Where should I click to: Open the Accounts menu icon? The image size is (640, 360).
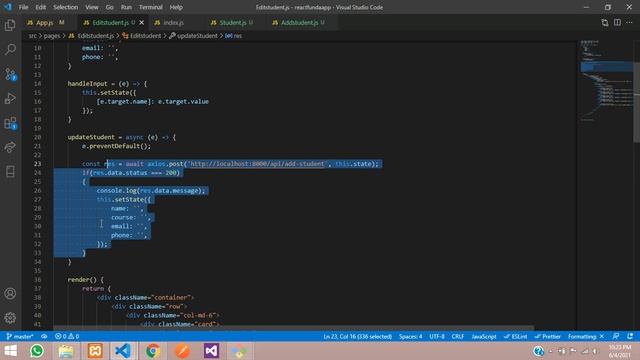[10, 293]
